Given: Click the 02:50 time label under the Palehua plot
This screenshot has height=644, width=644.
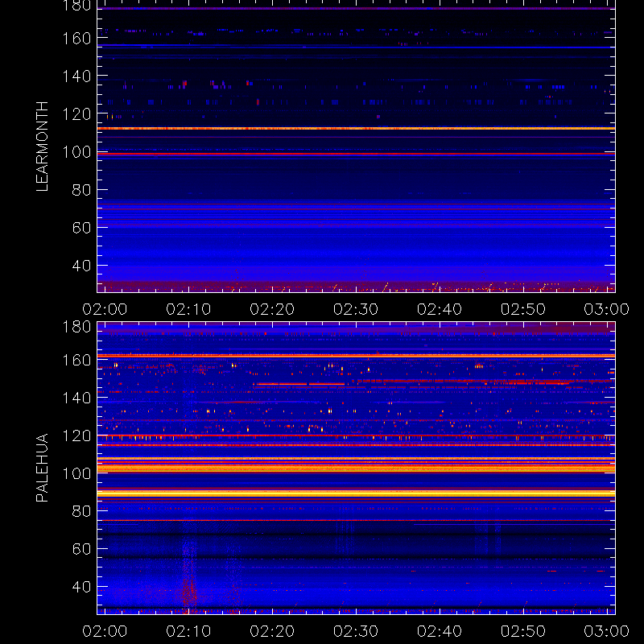Looking at the screenshot, I should 523,631.
